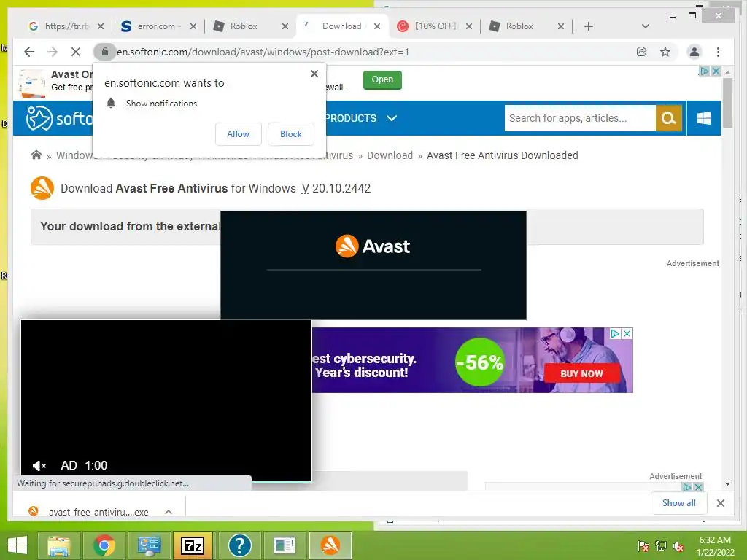Click the video ad player
The width and height of the screenshot is (747, 560).
pyautogui.click(x=166, y=400)
